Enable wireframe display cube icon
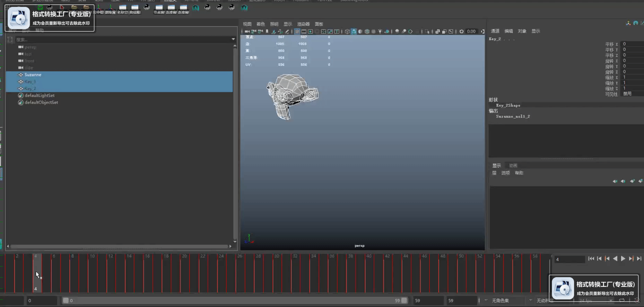This screenshot has height=307, width=644. point(347,32)
